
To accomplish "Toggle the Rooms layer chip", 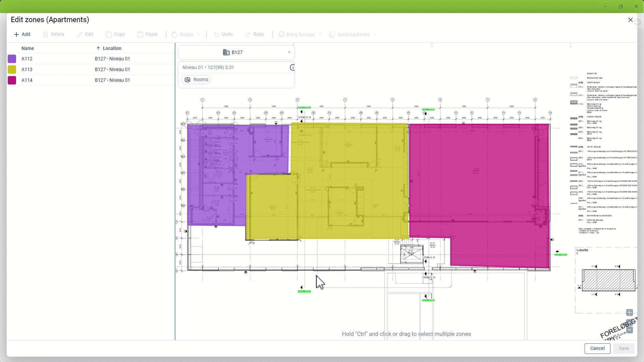I will click(197, 80).
